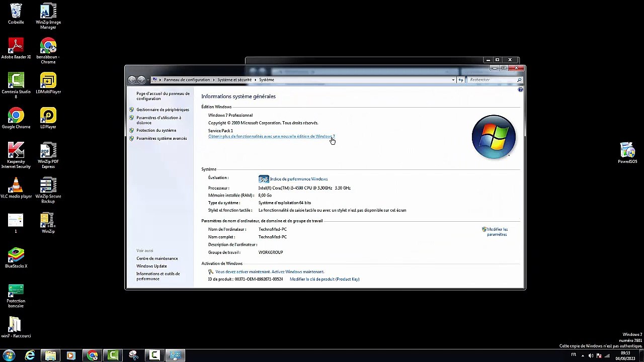Switch to Chrome in the taskbar
The width and height of the screenshot is (644, 362).
pos(93,355)
